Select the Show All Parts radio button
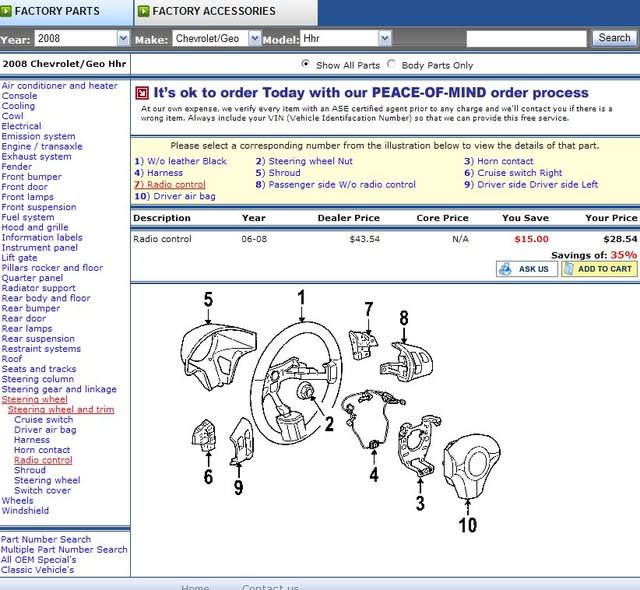The height and width of the screenshot is (590, 640). point(305,64)
